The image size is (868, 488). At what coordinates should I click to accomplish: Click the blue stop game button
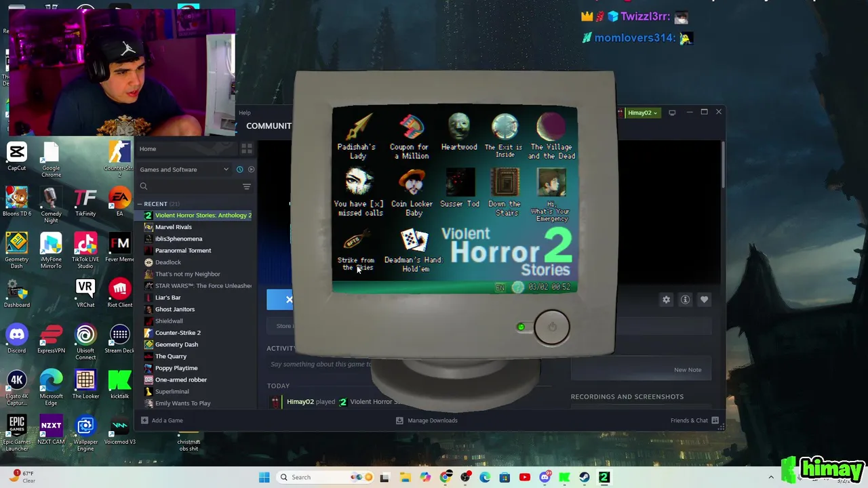pyautogui.click(x=280, y=300)
